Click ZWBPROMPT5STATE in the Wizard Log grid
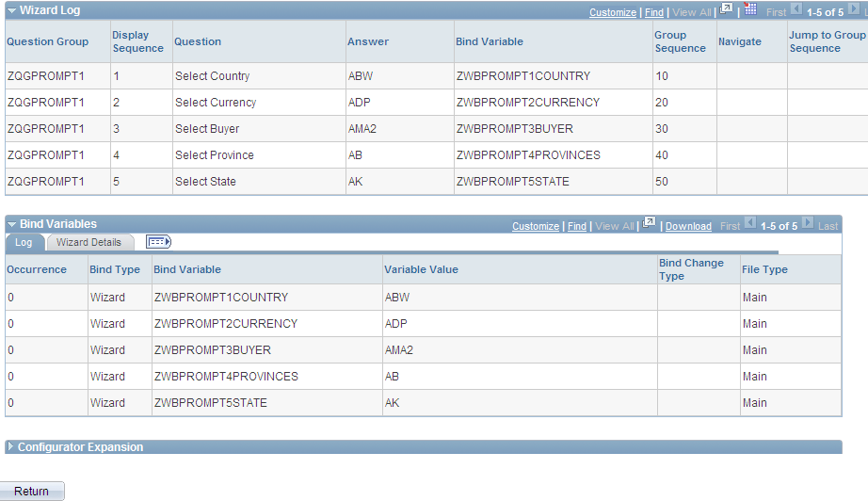Viewport: 868px width, 501px height. tap(512, 182)
